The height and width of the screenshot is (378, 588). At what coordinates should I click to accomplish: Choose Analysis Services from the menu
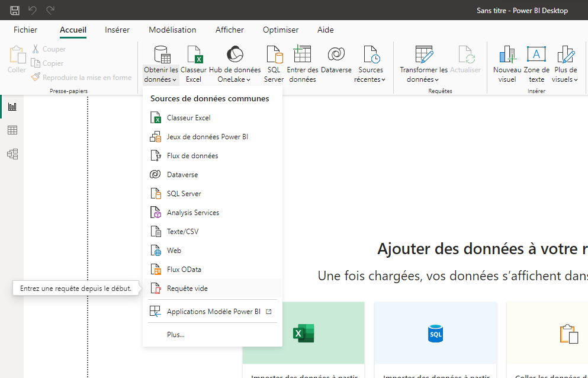coord(213,213)
